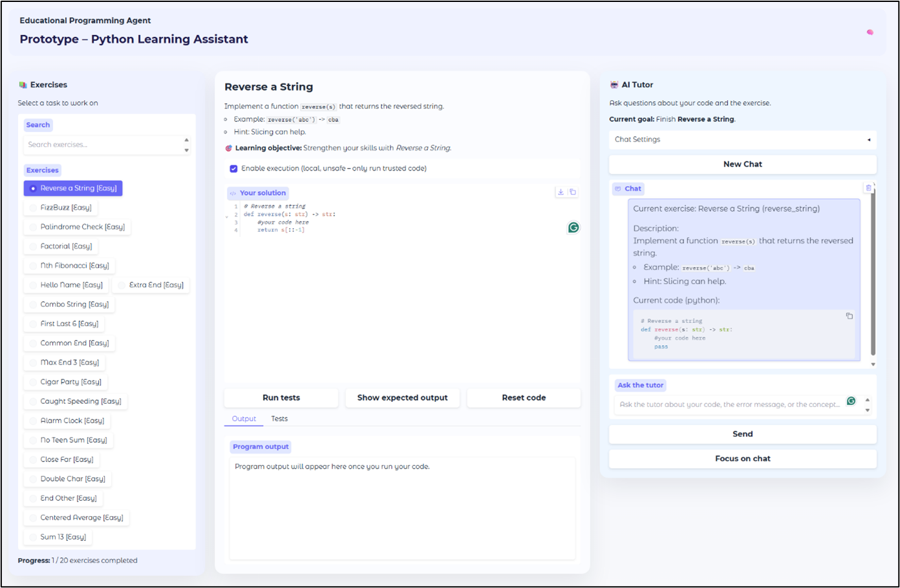This screenshot has height=588, width=900.
Task: Copy the Current code block in chat
Action: coord(850,316)
